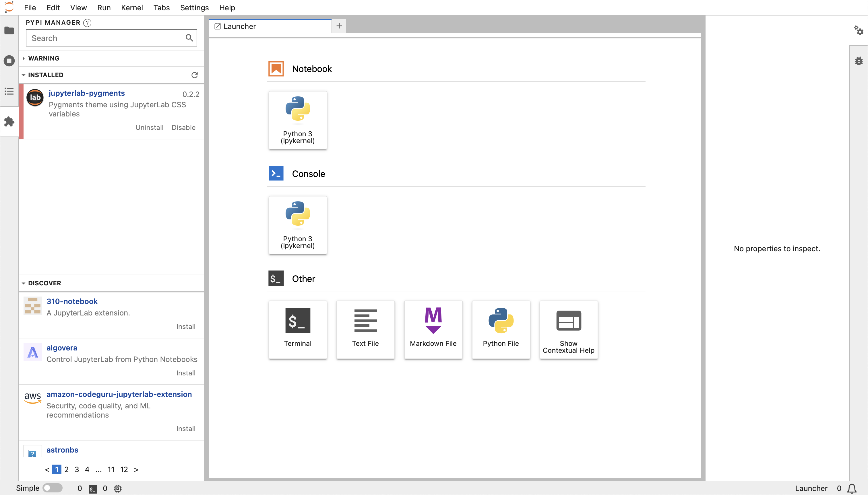Open the Table of Contents sidebar icon

9,91
